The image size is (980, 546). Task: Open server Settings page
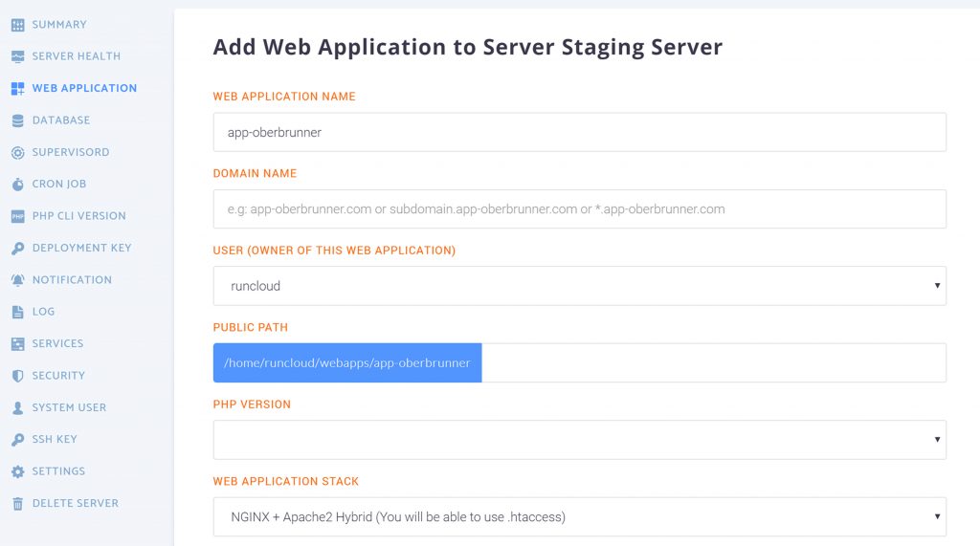[x=58, y=471]
